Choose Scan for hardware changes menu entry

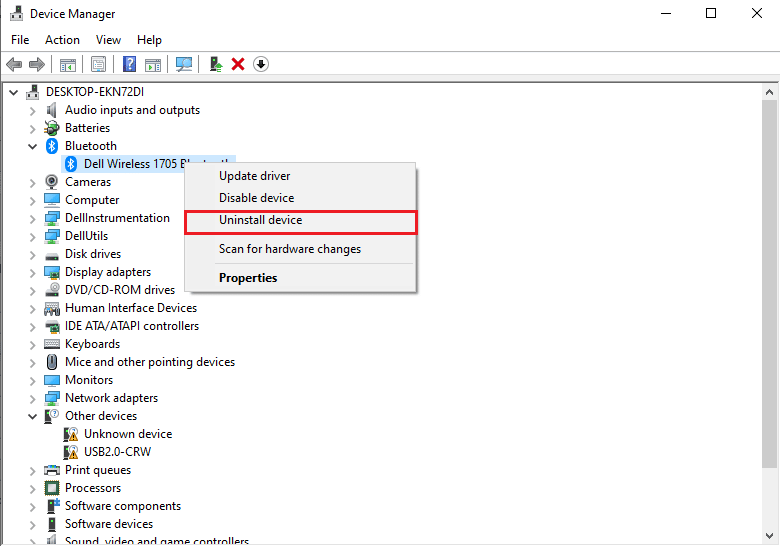click(x=300, y=249)
